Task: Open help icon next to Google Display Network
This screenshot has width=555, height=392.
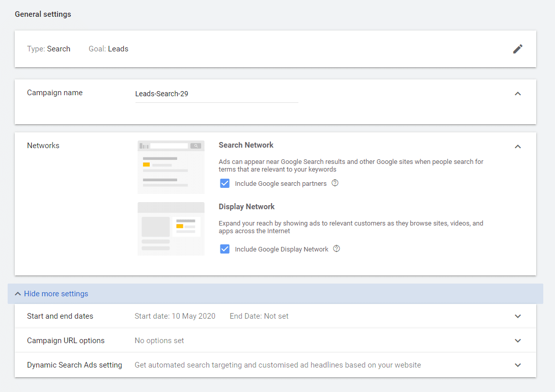Action: click(x=337, y=249)
